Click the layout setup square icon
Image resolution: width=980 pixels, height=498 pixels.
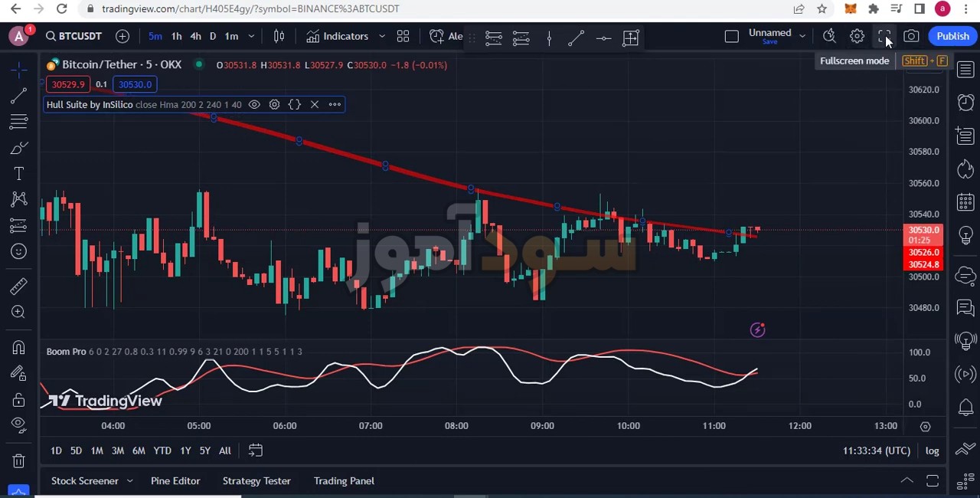731,36
